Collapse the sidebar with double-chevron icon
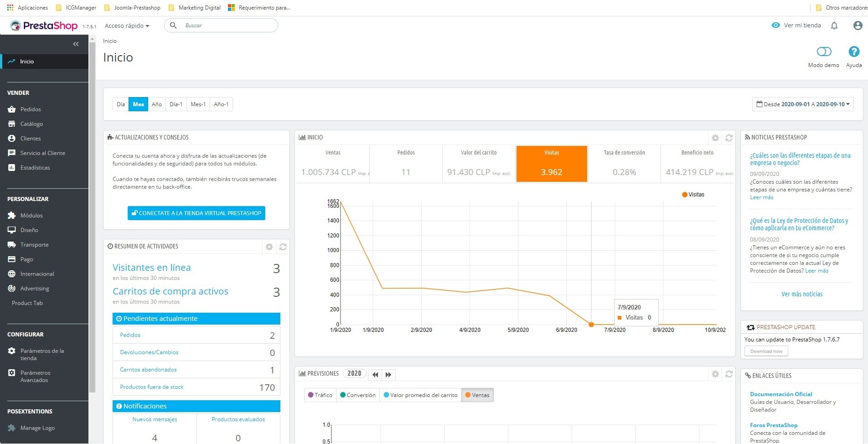Screen dimensions: 868x444 click(x=76, y=44)
